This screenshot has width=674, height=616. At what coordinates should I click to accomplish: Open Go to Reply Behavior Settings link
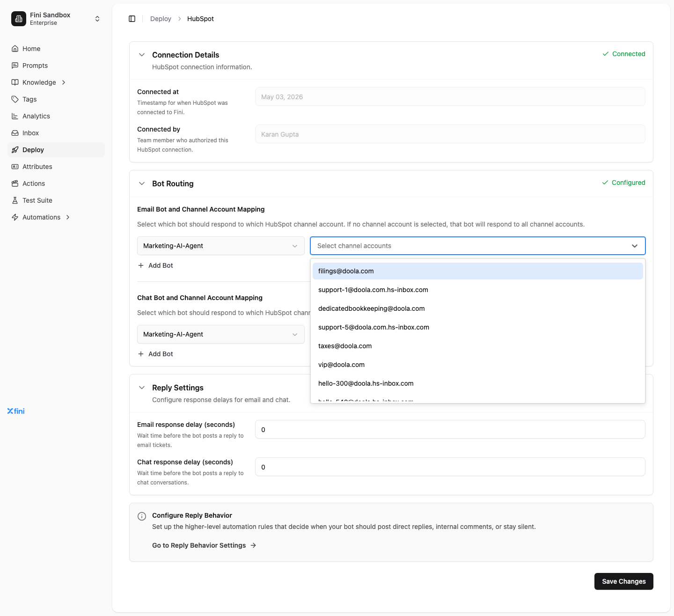(204, 545)
